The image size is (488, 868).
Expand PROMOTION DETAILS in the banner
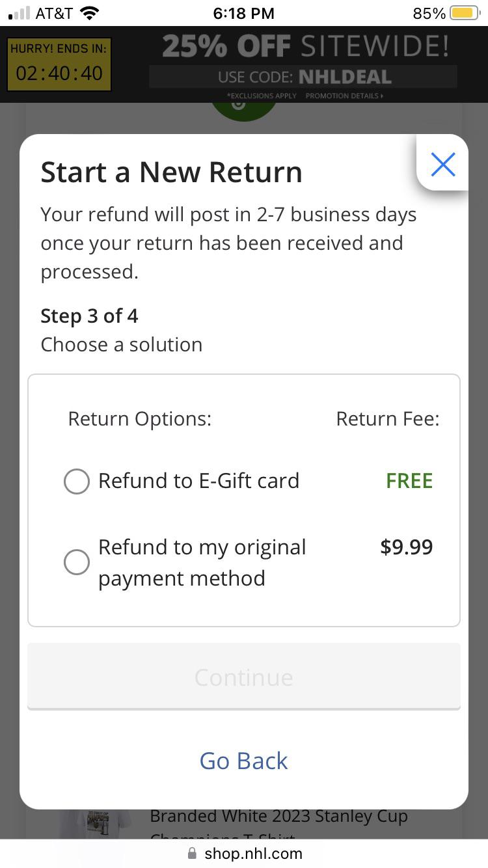pos(344,95)
